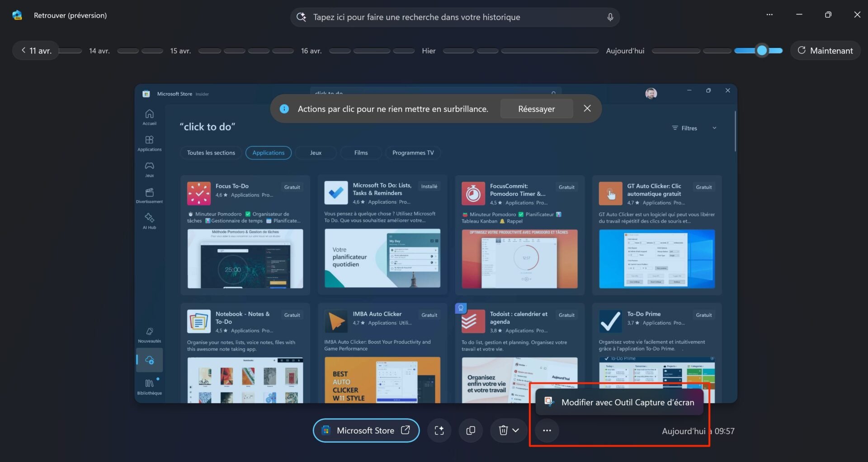This screenshot has height=462, width=868.
Task: Focus the history search field
Action: click(455, 17)
